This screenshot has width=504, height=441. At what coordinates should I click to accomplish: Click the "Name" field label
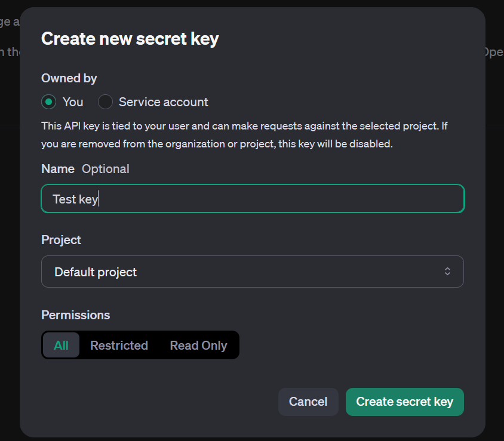[x=57, y=169]
